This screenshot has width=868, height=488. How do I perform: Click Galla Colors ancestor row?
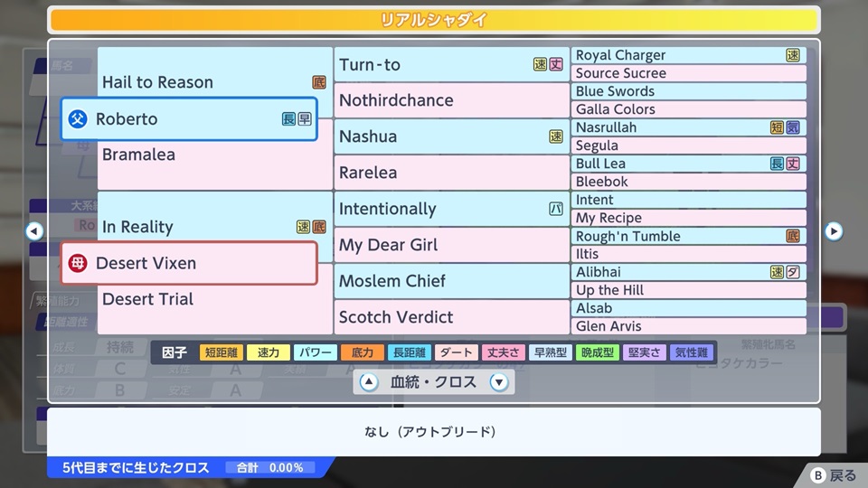click(689, 109)
